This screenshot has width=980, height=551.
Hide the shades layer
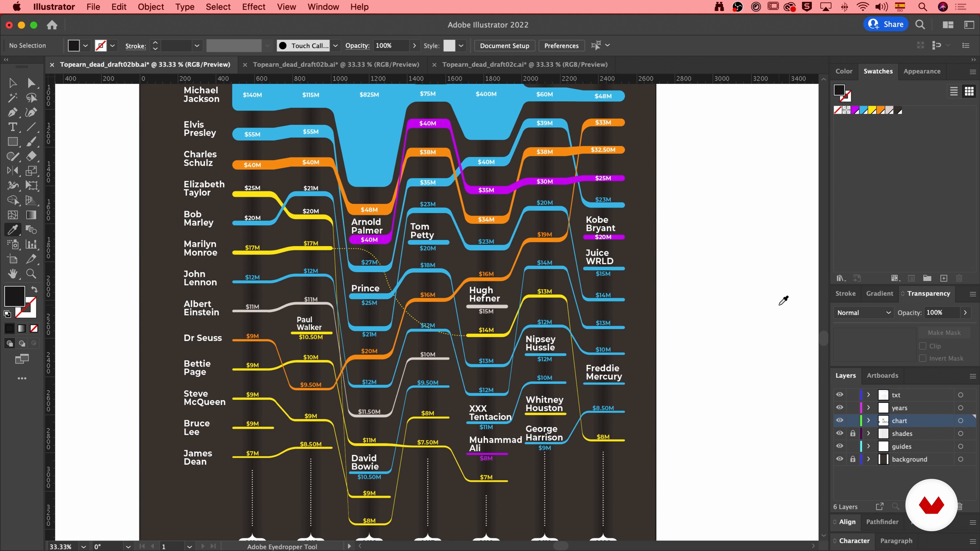pos(840,433)
